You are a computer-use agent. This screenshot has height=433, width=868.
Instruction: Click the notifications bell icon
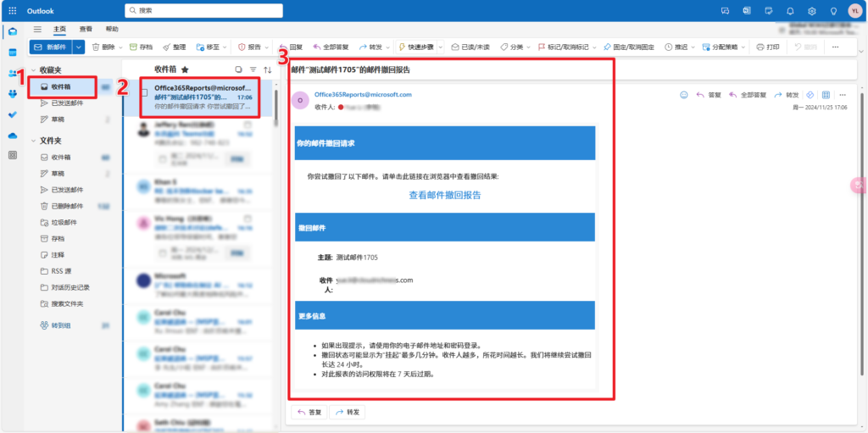pyautogui.click(x=790, y=11)
